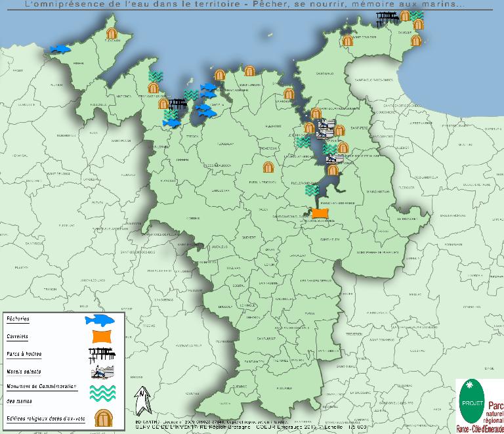Click the Edifices religieux dotés d'ex-voto label
This screenshot has width=504, height=434.
46,418
